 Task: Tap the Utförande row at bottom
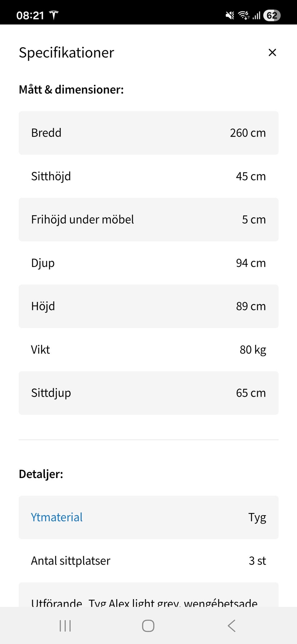pos(148,599)
